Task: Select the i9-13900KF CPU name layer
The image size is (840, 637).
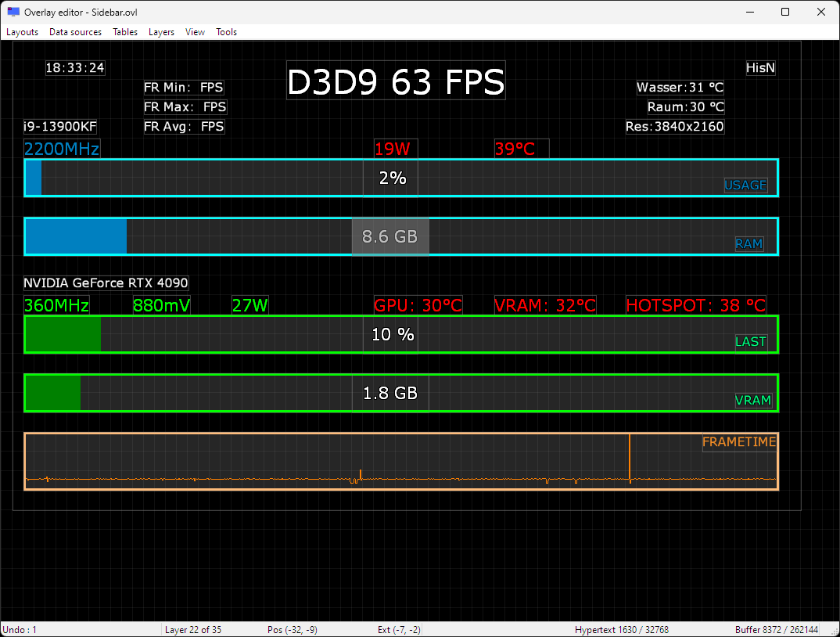Action: (60, 127)
